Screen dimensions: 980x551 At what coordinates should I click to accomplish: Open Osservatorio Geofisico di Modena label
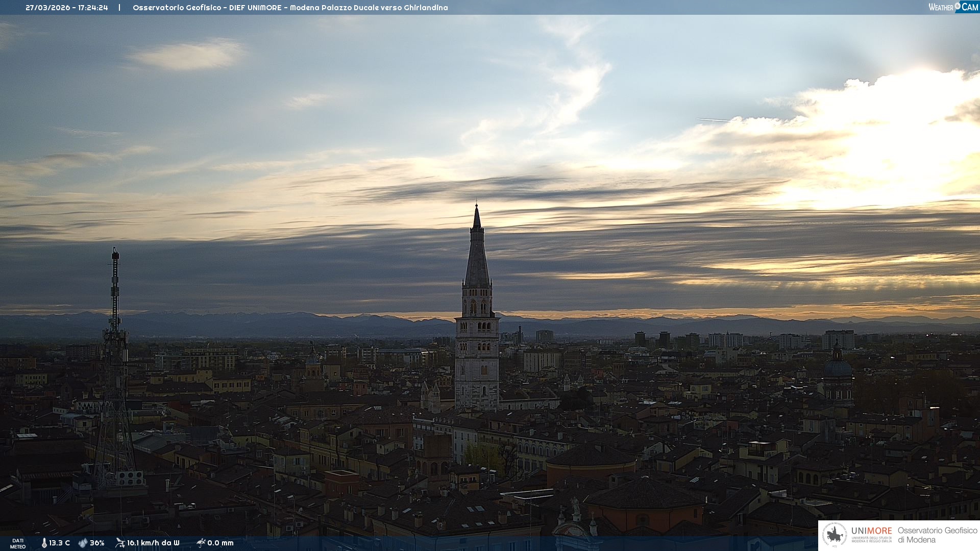[937, 535]
